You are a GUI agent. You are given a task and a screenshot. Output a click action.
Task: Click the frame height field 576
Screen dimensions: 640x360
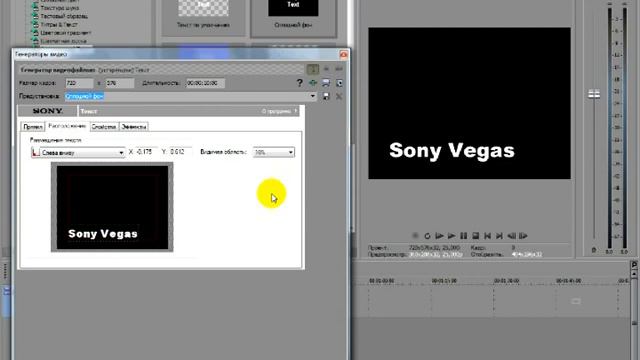[120, 83]
